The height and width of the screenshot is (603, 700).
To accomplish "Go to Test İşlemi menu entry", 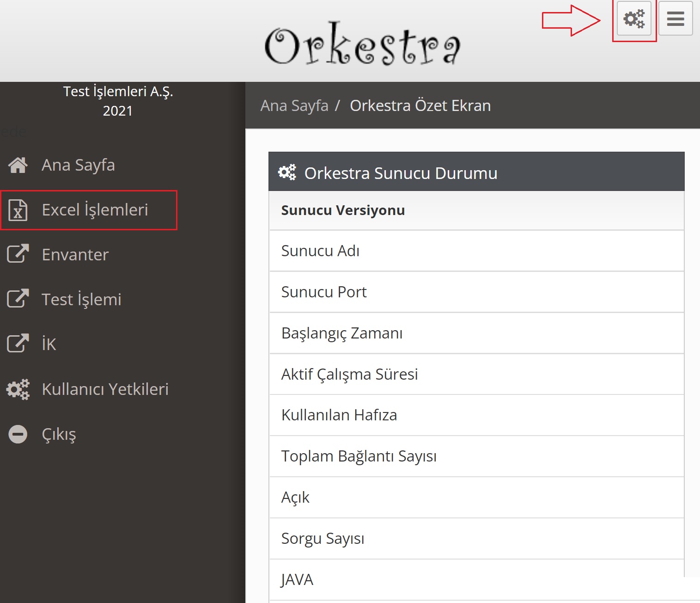I will tap(81, 300).
